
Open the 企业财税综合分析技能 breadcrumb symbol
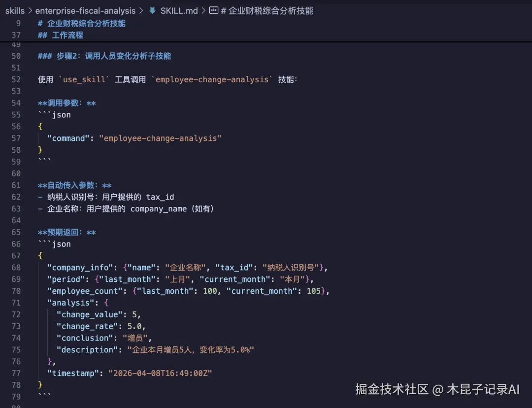point(267,11)
